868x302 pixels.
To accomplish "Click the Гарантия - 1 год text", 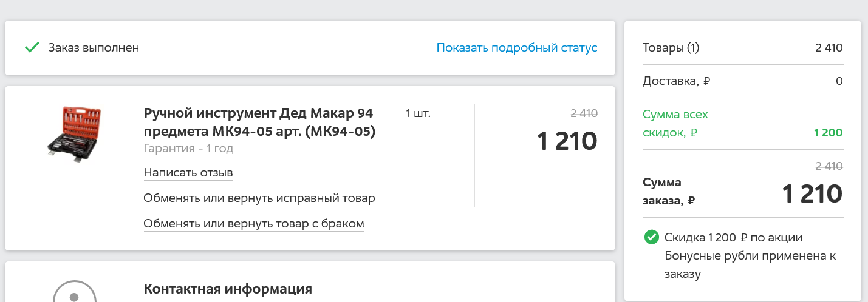I will (188, 149).
